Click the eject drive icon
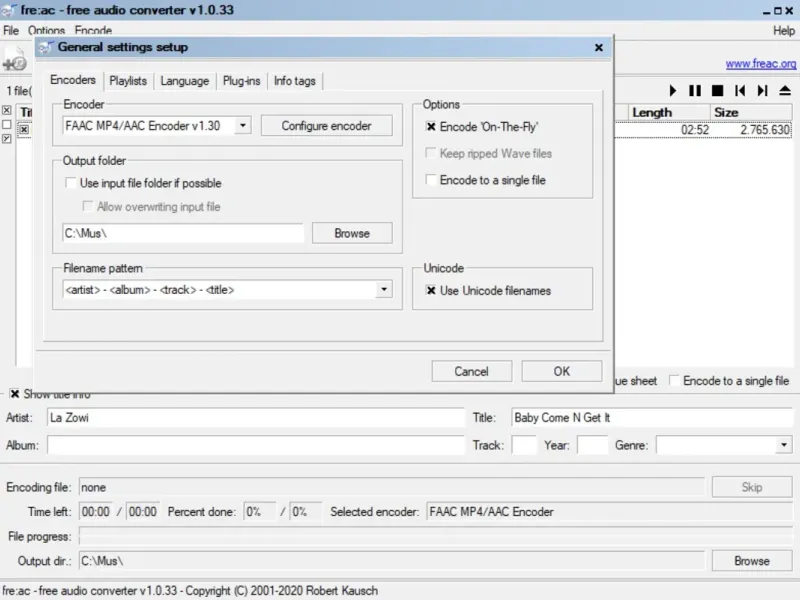The height and width of the screenshot is (600, 800). 785,91
